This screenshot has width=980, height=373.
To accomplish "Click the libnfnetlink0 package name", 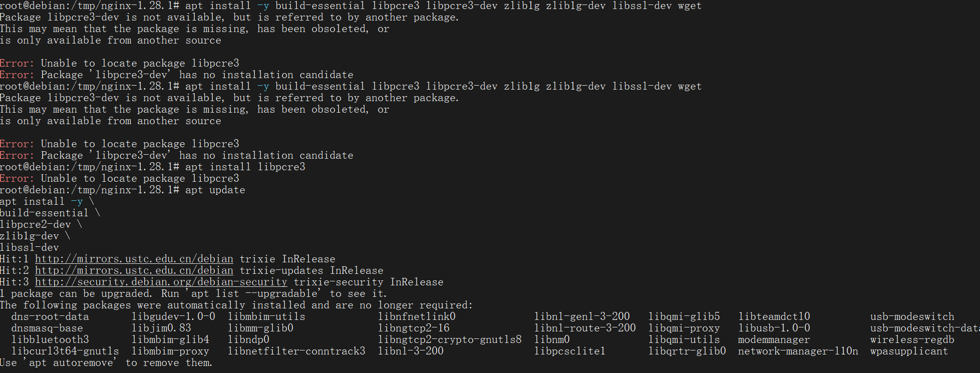I will point(417,316).
